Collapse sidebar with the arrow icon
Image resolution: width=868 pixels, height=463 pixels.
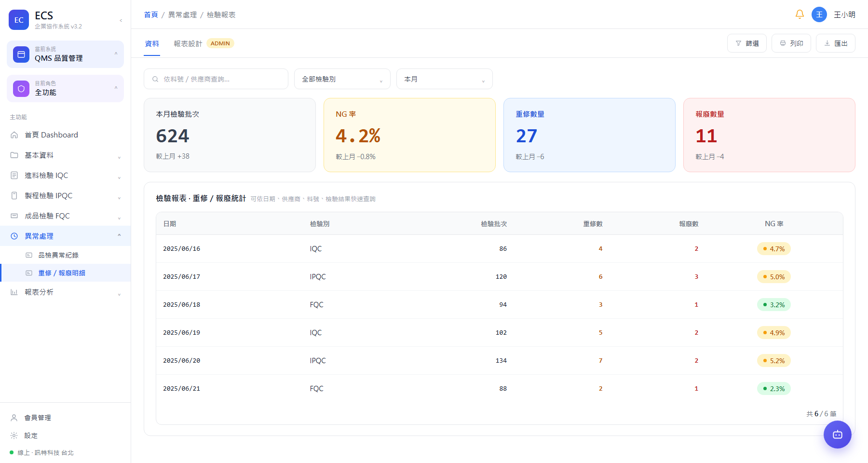coord(121,20)
